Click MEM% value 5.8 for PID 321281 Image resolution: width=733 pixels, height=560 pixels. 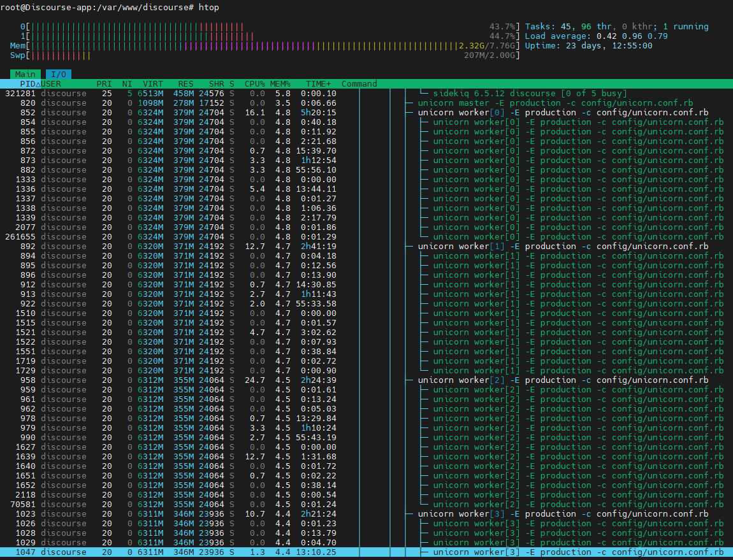coord(283,94)
